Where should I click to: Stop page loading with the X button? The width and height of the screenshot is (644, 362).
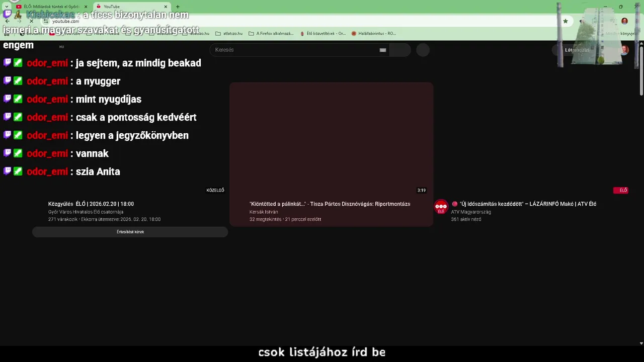tap(31, 21)
